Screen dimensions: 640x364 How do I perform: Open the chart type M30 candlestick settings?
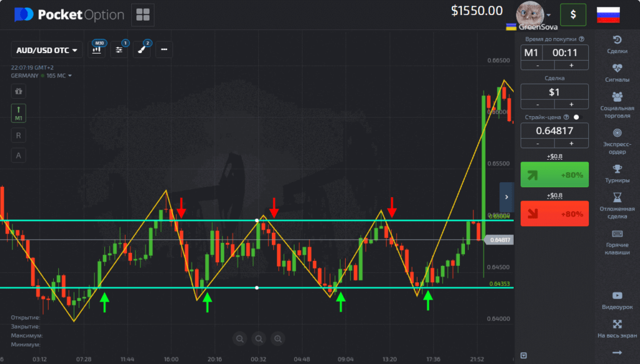[x=97, y=49]
